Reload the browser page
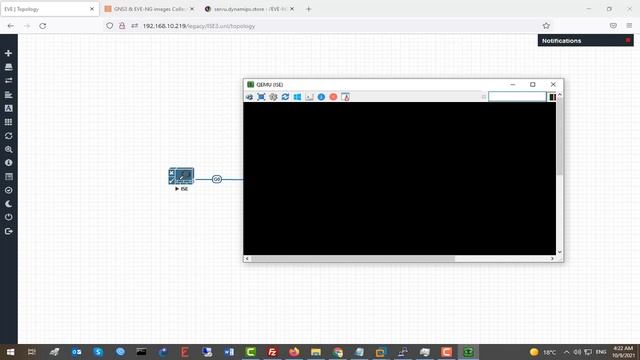The image size is (640, 360). click(43, 26)
